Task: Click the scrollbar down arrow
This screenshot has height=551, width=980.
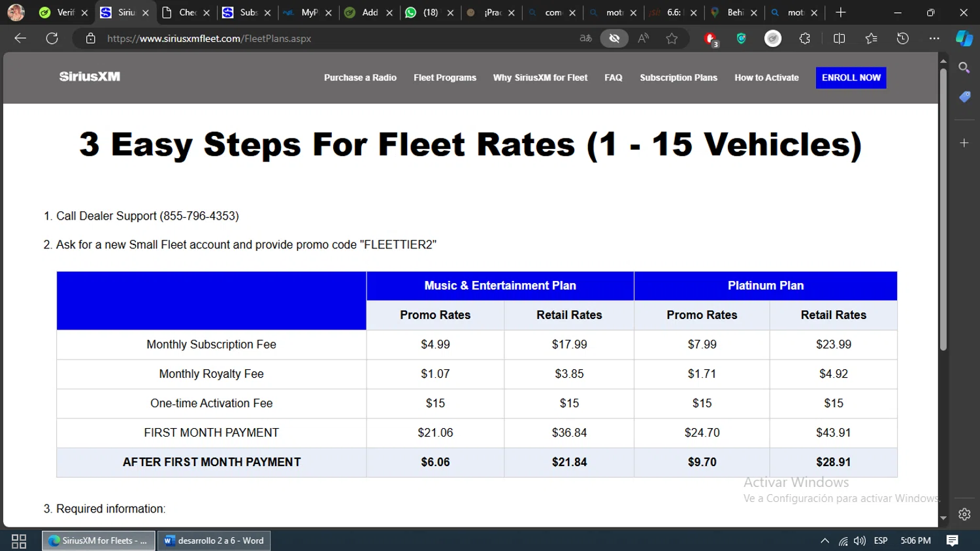Action: coord(943,518)
